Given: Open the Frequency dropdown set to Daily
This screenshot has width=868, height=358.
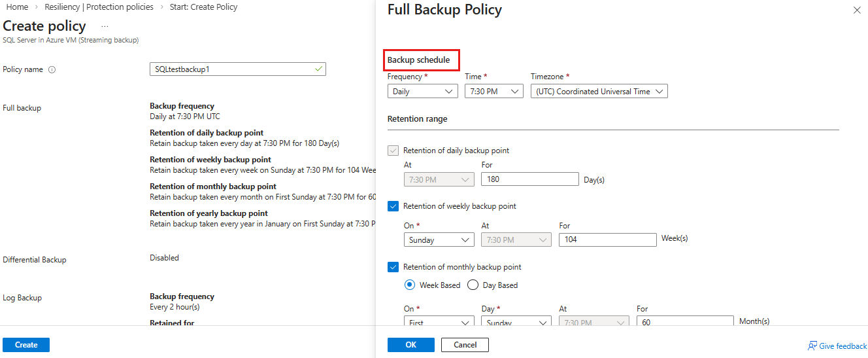Looking at the screenshot, I should point(422,92).
